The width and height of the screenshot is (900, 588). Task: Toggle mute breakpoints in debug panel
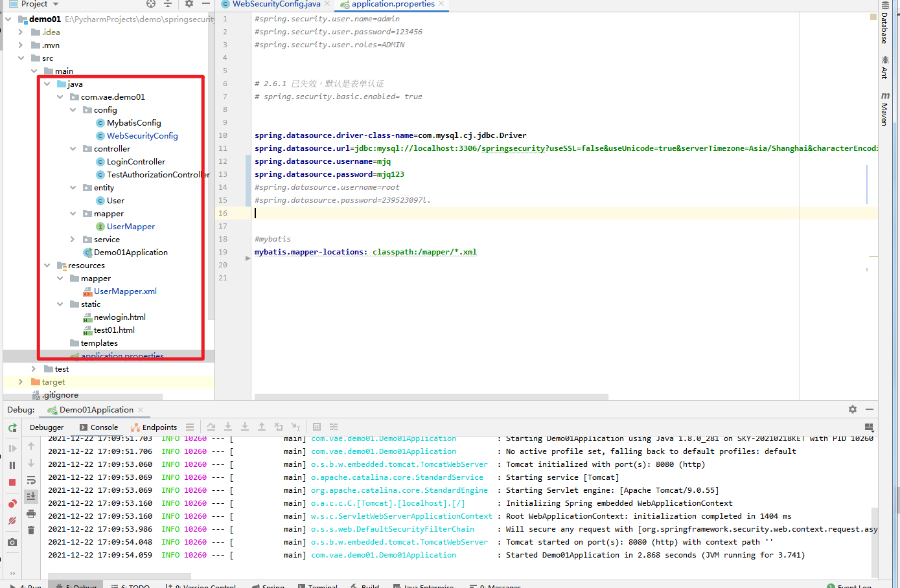pyautogui.click(x=10, y=521)
